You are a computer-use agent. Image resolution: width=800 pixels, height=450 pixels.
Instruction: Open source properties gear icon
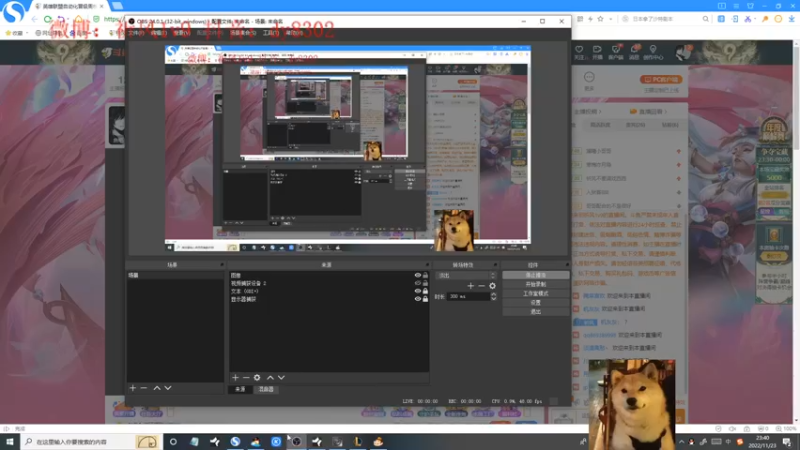(257, 378)
